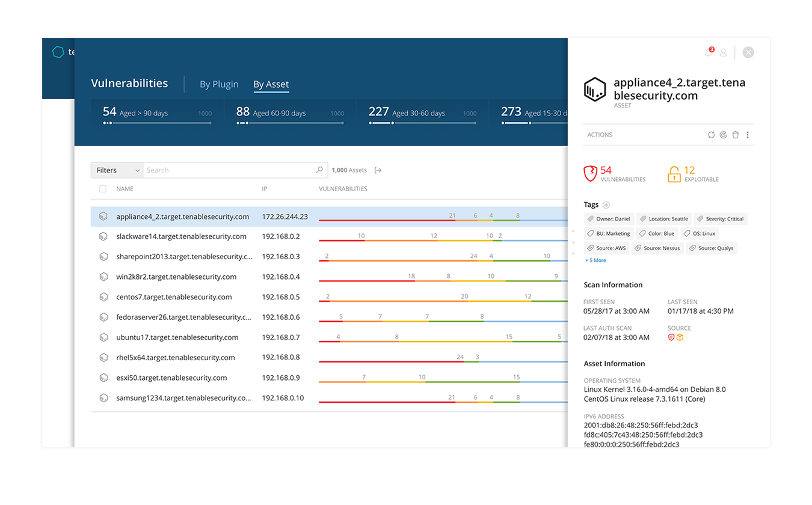
Task: Click the search magnifier icon
Action: 319,170
